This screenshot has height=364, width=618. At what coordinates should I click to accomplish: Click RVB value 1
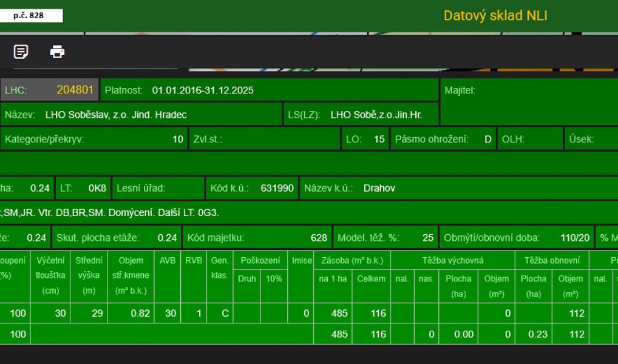tap(199, 313)
